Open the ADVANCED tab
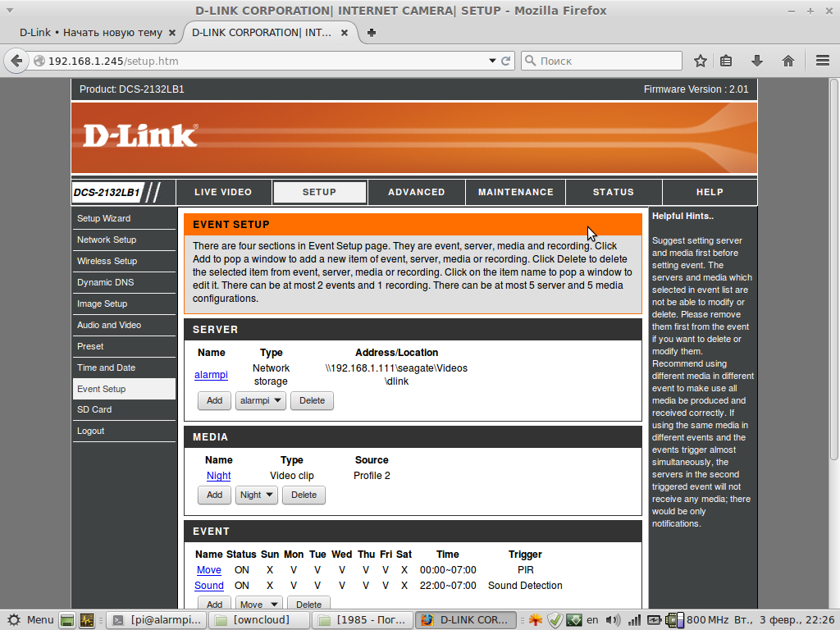The height and width of the screenshot is (630, 840). [x=417, y=192]
